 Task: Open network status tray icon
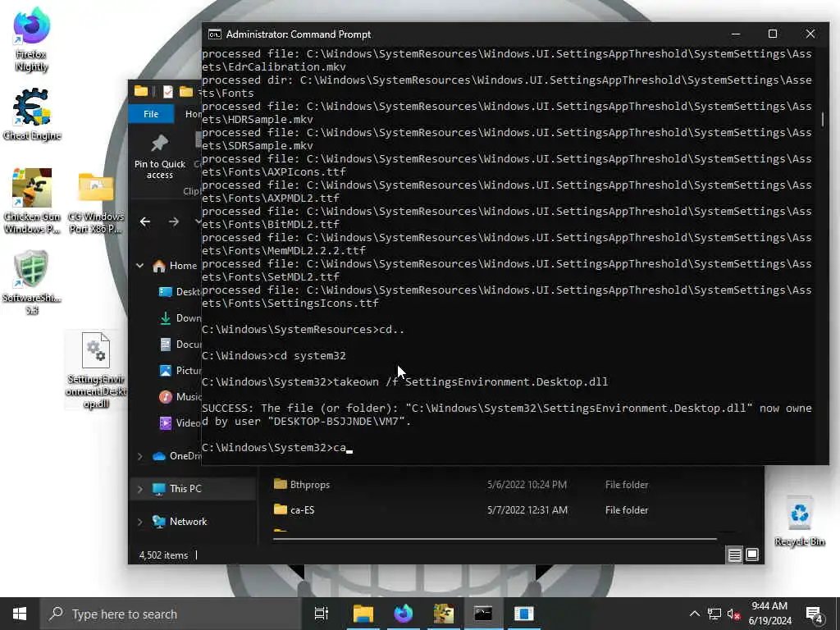714,614
